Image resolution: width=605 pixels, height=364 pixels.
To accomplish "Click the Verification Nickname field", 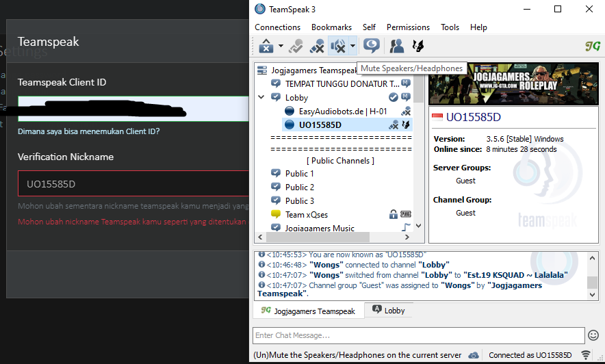I will [133, 183].
